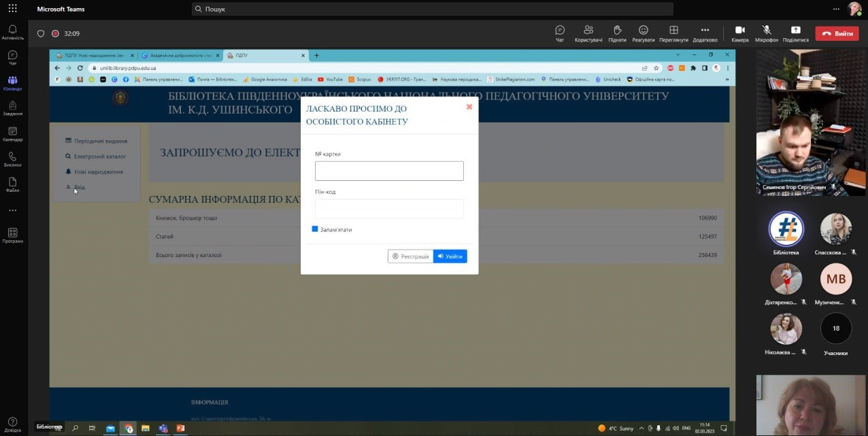Select the Спасскова participant avatar
This screenshot has width=868, height=436.
pos(836,229)
